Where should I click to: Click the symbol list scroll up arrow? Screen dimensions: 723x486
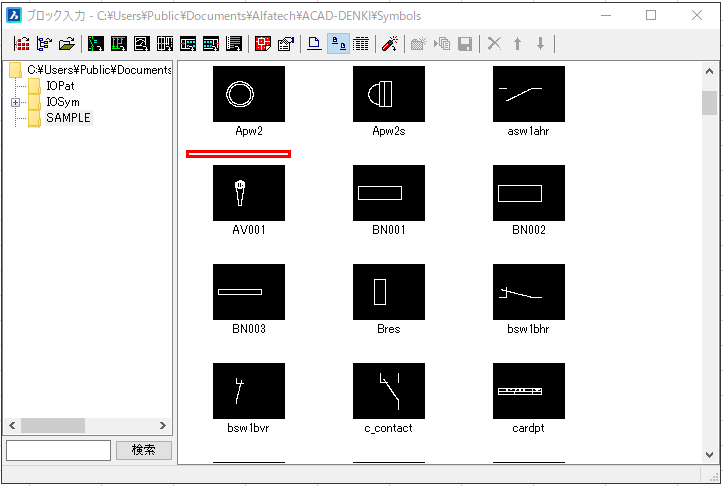[x=709, y=71]
